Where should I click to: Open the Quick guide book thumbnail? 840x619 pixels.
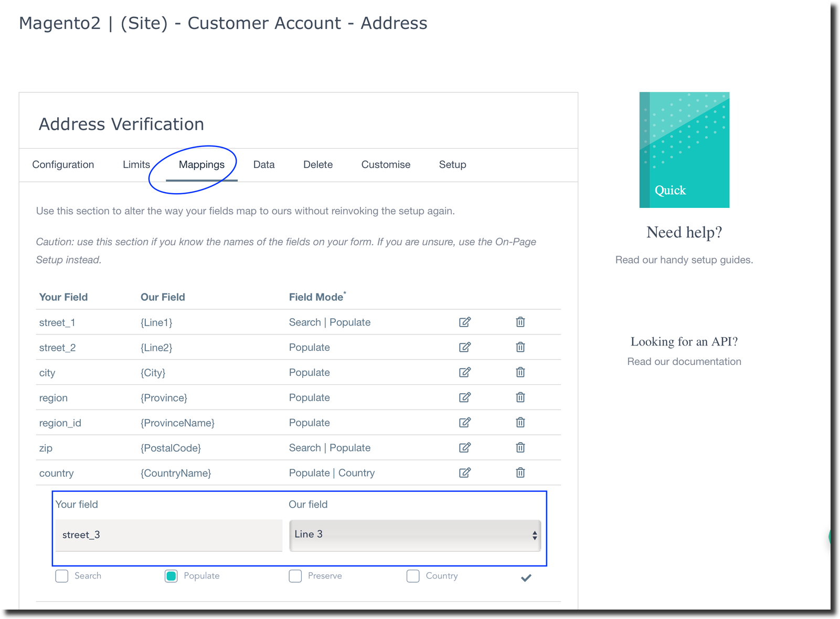point(684,150)
